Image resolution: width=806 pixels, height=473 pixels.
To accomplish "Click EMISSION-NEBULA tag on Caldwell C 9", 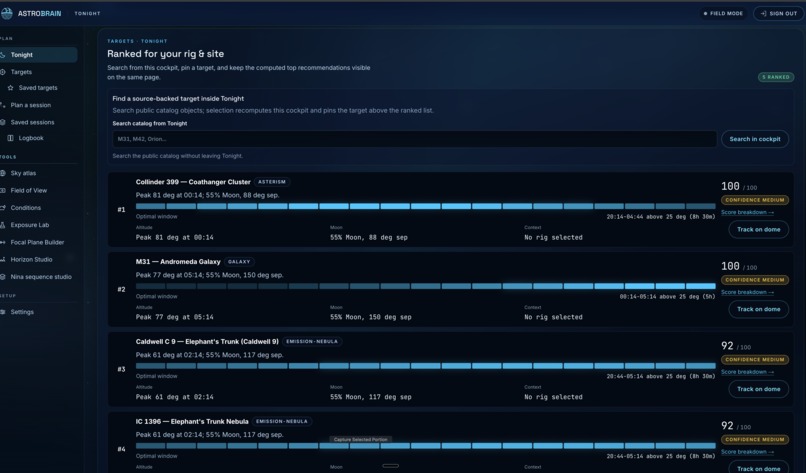I will (x=312, y=341).
